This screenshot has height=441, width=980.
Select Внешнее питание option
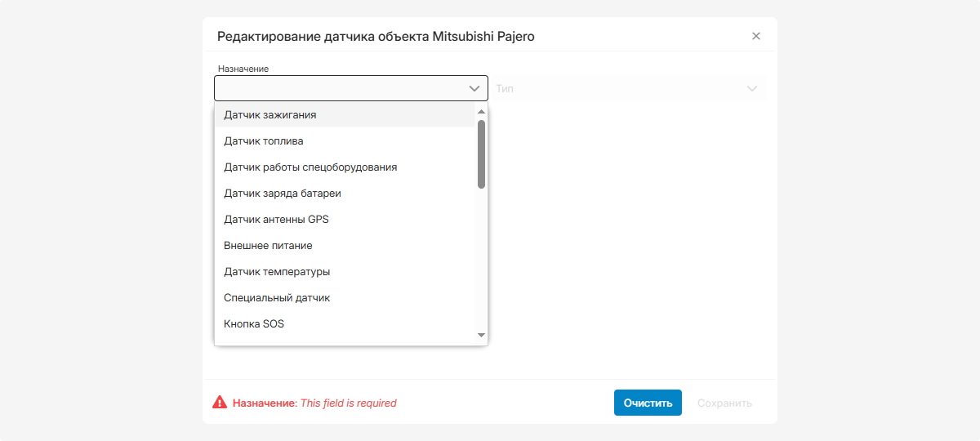coord(268,246)
